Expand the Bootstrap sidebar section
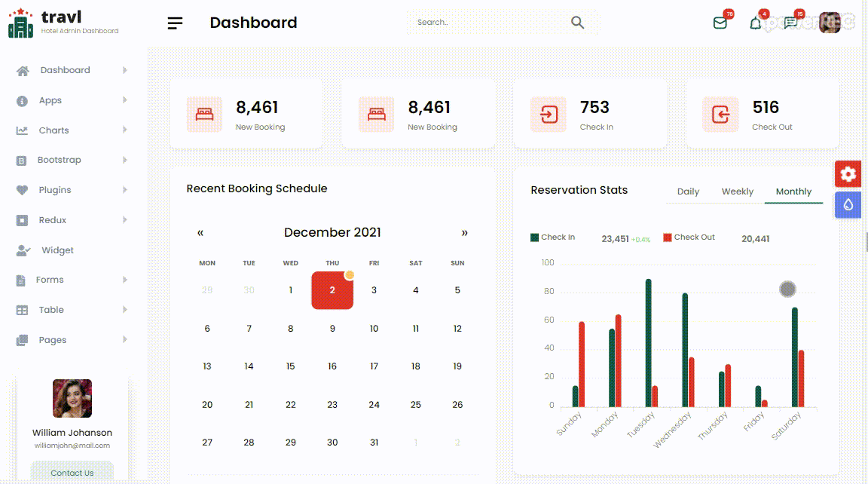 click(x=60, y=160)
